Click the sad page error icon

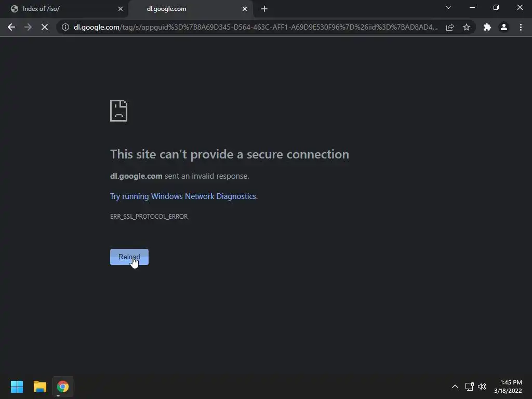119,111
